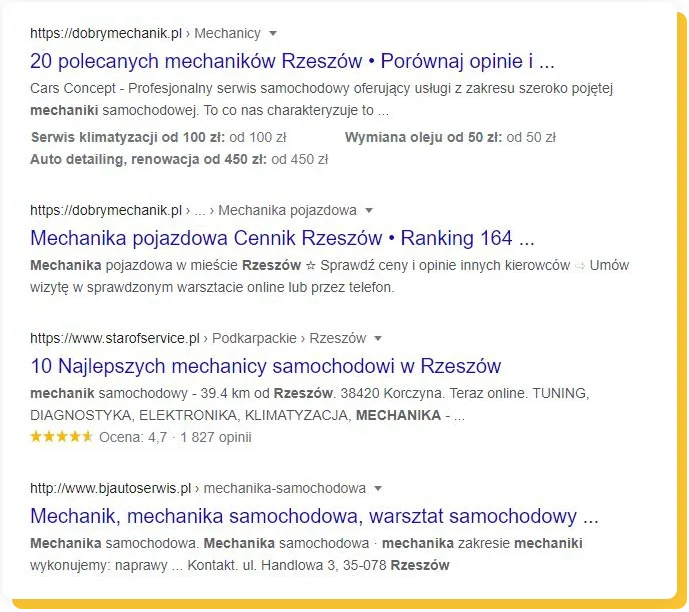Click the dobrymechanik.pl › Mechanika pojazdowa URL
The image size is (689, 612).
193,211
